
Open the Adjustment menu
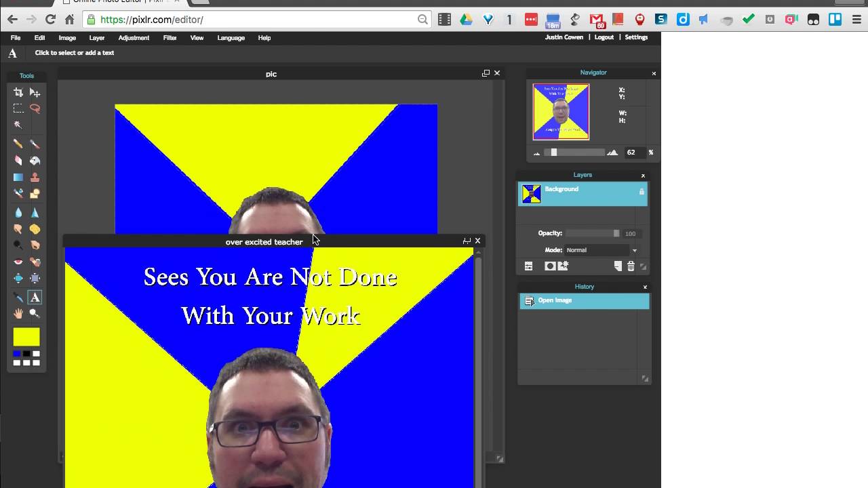pos(134,38)
